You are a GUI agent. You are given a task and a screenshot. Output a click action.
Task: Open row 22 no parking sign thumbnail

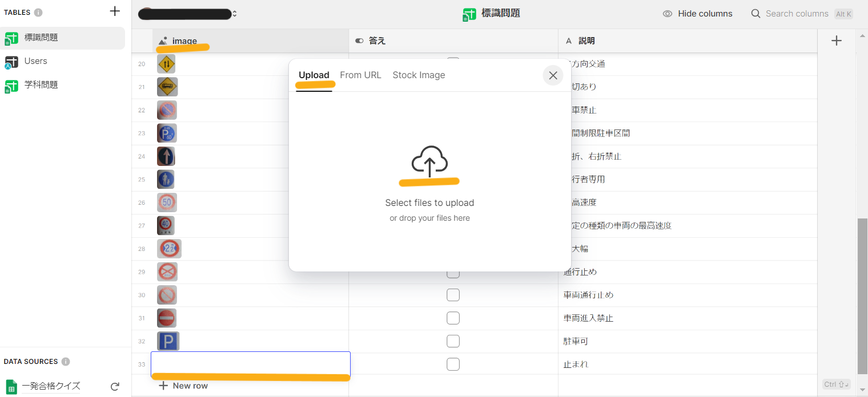[167, 110]
